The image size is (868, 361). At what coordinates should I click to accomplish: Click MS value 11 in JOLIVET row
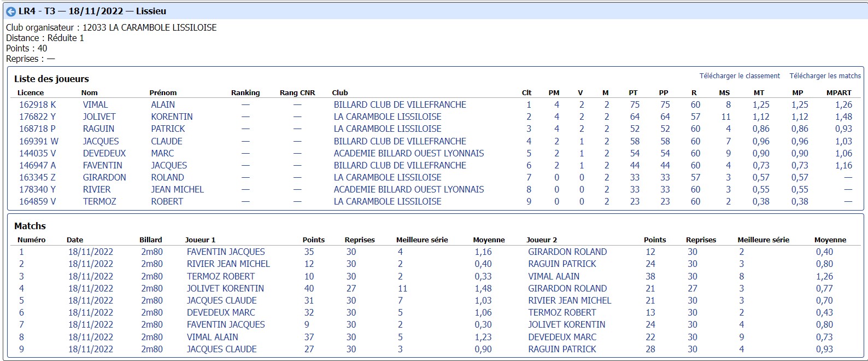coord(726,117)
